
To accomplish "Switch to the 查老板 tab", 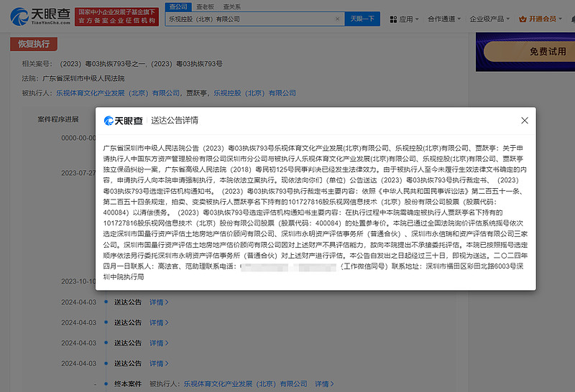I will [x=206, y=6].
